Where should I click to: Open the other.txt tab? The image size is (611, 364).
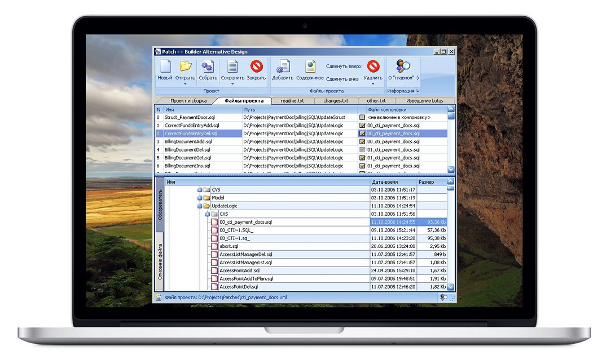point(376,100)
